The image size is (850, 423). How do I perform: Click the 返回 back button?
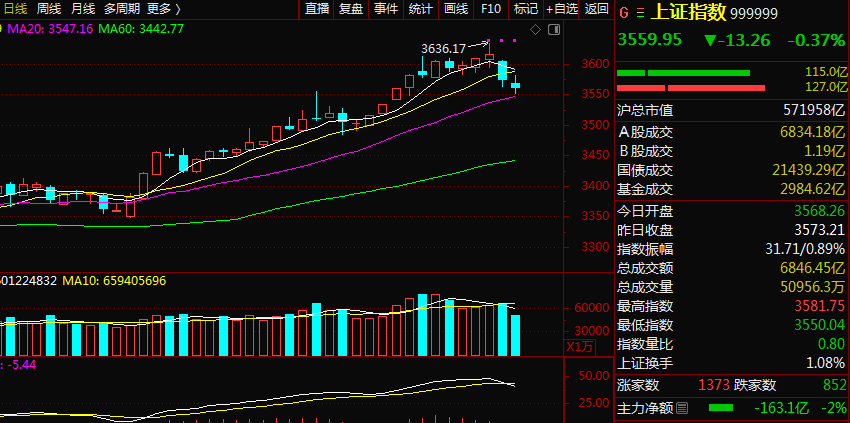pos(597,9)
